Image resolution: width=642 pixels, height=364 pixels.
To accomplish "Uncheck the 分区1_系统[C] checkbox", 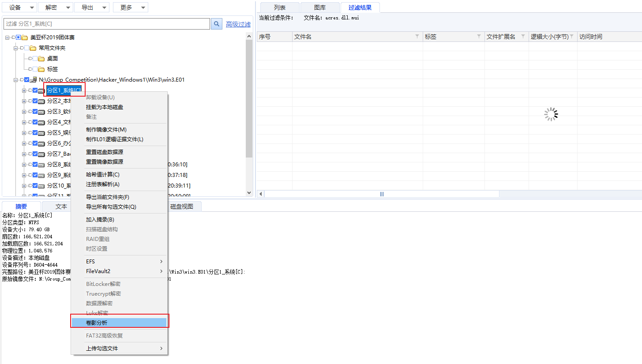I will (x=35, y=90).
